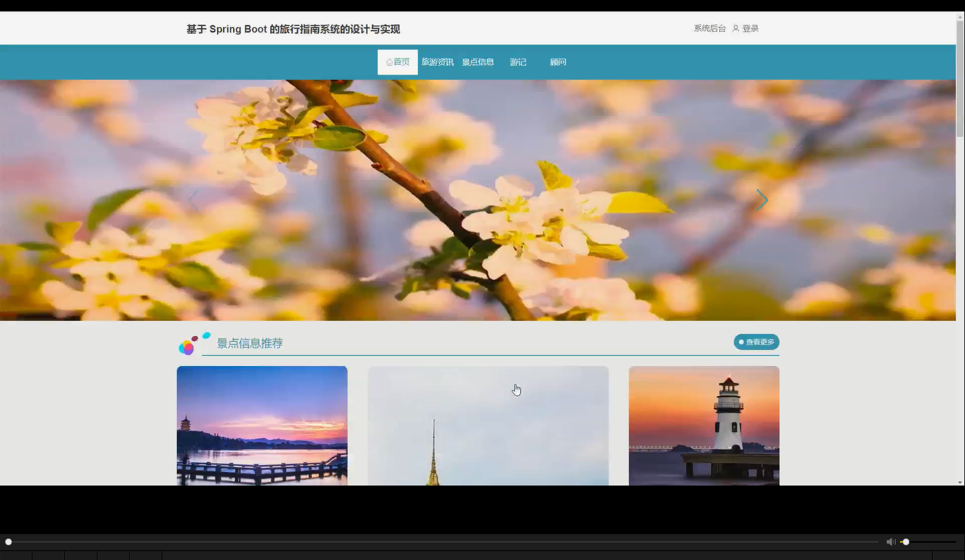Go back with the banner's left arrow
Image resolution: width=965 pixels, height=560 pixels.
pyautogui.click(x=194, y=200)
